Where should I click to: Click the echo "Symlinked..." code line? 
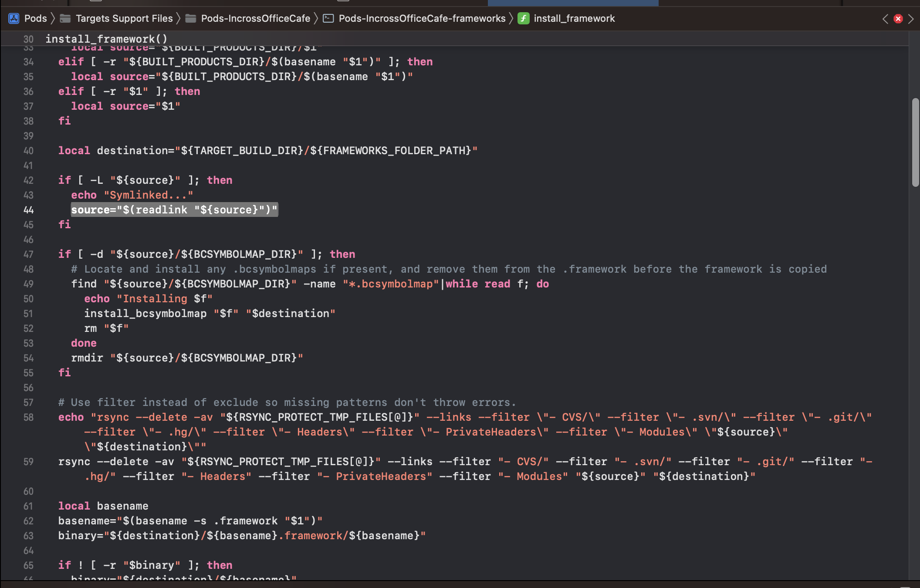[x=132, y=195]
